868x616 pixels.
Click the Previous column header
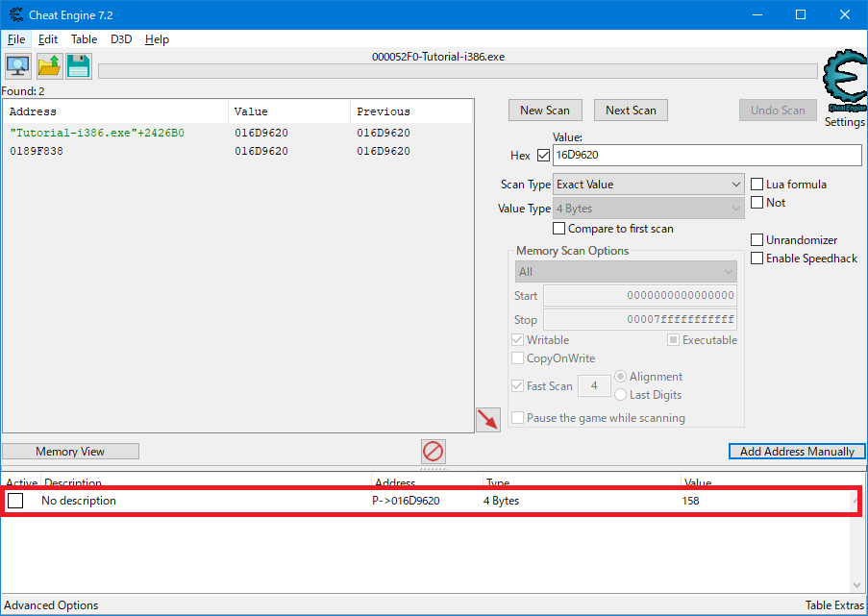[411, 111]
